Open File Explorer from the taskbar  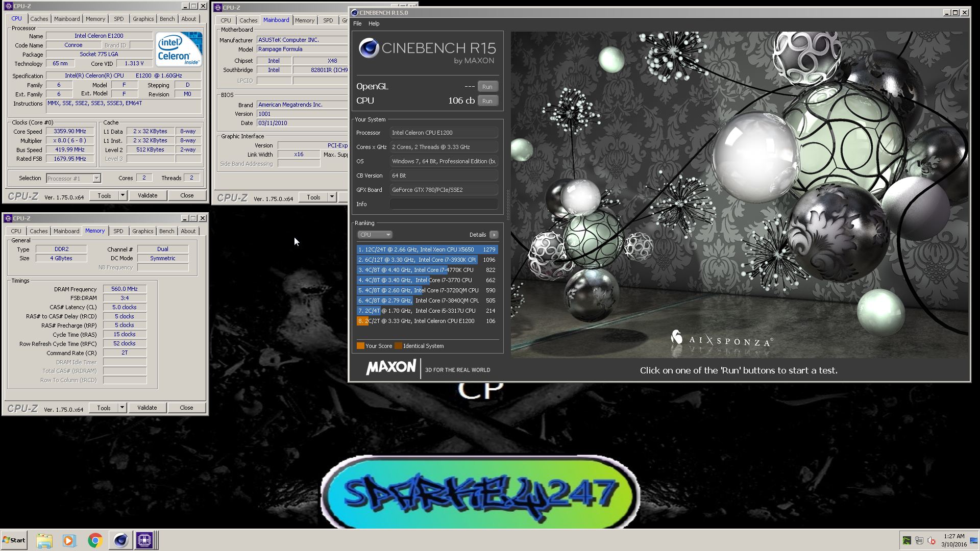click(44, 540)
